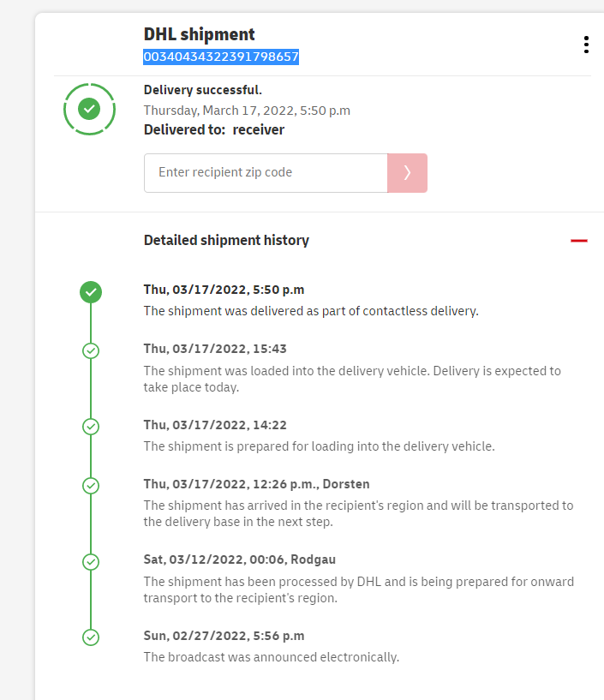604x700 pixels.
Task: Click the 02/27/2022 electronic announcement checkmark
Action: [91, 637]
